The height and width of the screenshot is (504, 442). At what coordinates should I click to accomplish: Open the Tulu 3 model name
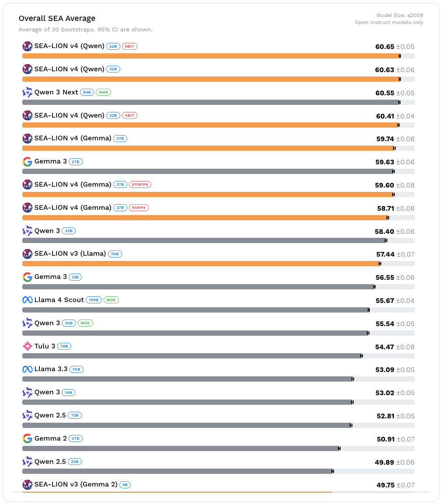[x=45, y=346]
